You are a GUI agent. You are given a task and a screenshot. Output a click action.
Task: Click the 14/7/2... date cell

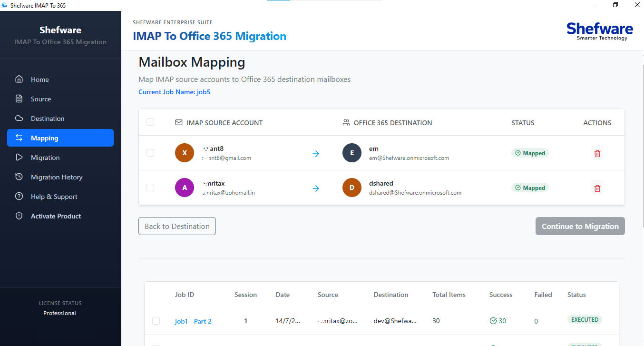pyautogui.click(x=288, y=321)
